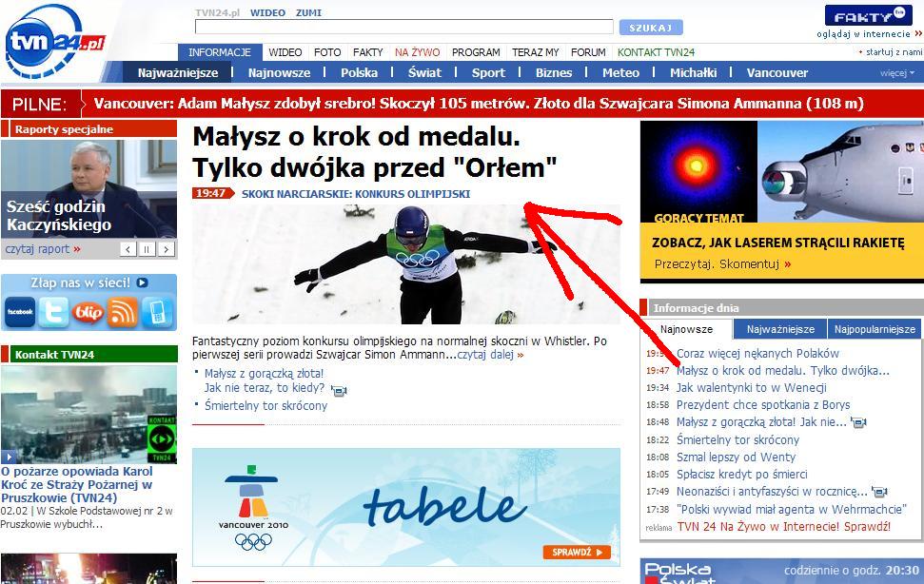
Task: Open the mobile phone icon
Action: 157,311
